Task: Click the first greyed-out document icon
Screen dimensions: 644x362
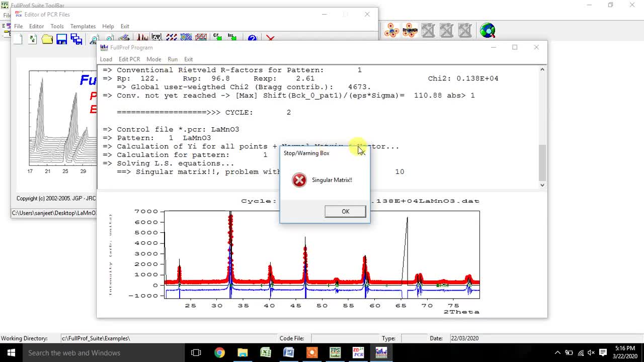Action: tap(428, 30)
